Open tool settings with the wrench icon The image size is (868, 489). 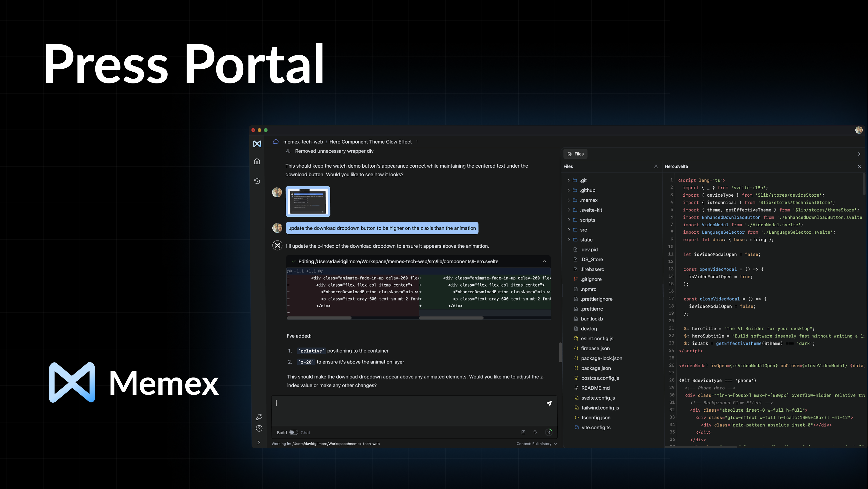pos(536,432)
